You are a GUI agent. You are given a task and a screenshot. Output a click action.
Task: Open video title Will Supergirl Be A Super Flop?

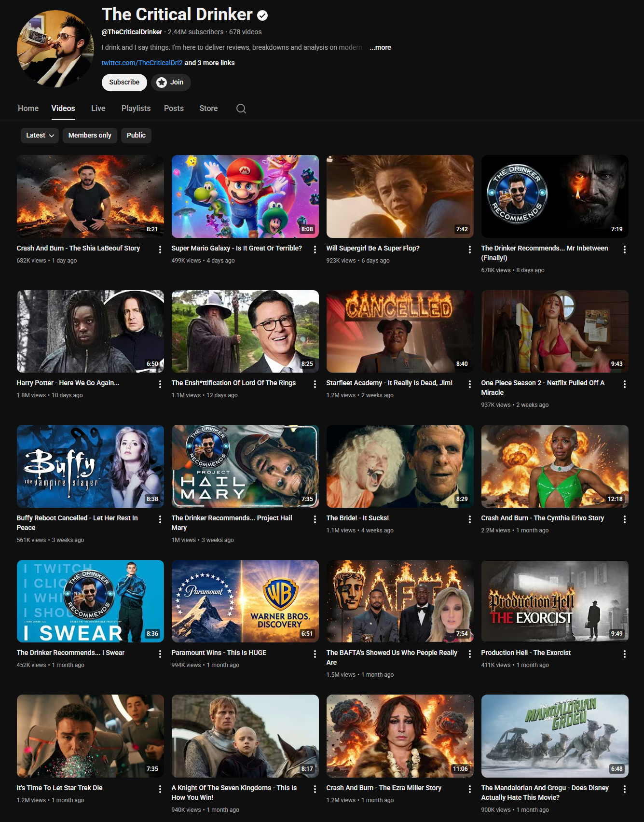[x=373, y=248]
